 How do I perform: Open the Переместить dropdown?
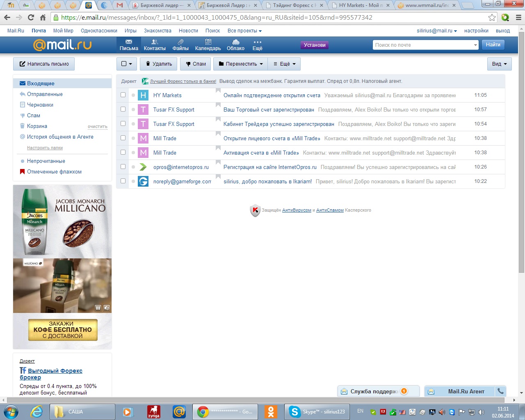tap(240, 64)
